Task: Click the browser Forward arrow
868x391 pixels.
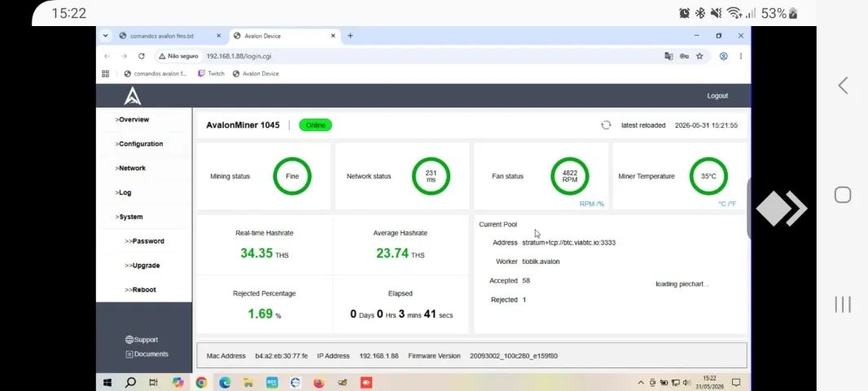Action: tap(124, 56)
